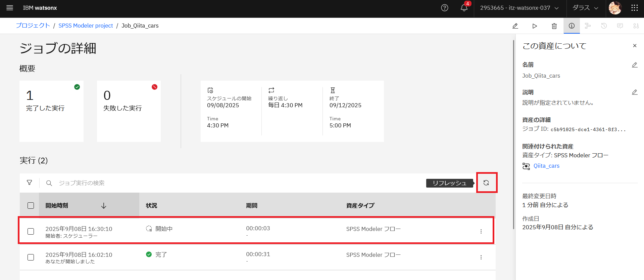644x280 pixels.
Task: Click the 完了 status of the finished run
Action: (x=161, y=254)
